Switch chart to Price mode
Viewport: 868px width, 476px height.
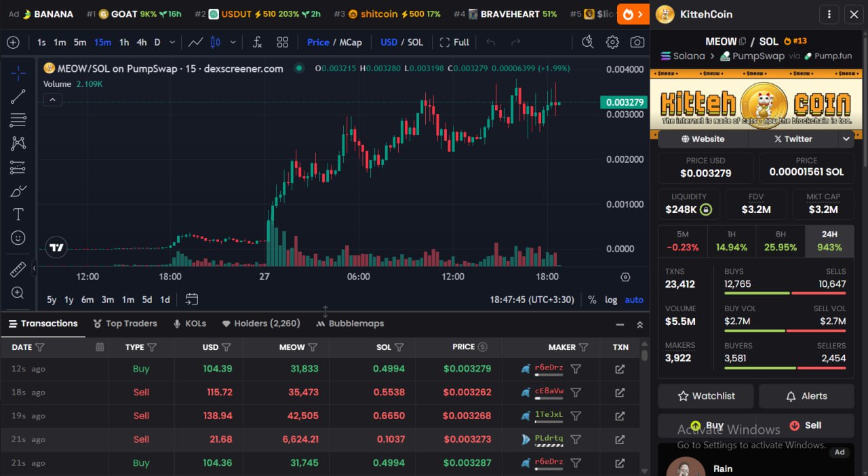(318, 42)
